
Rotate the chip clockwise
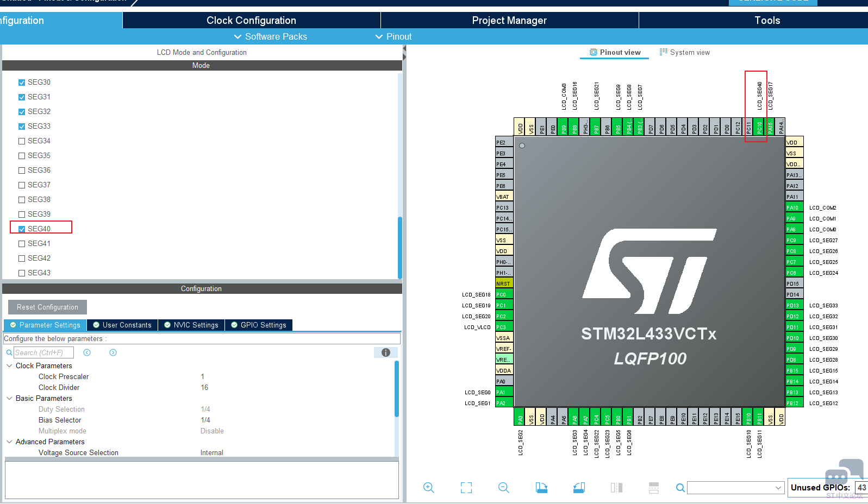[x=541, y=488]
